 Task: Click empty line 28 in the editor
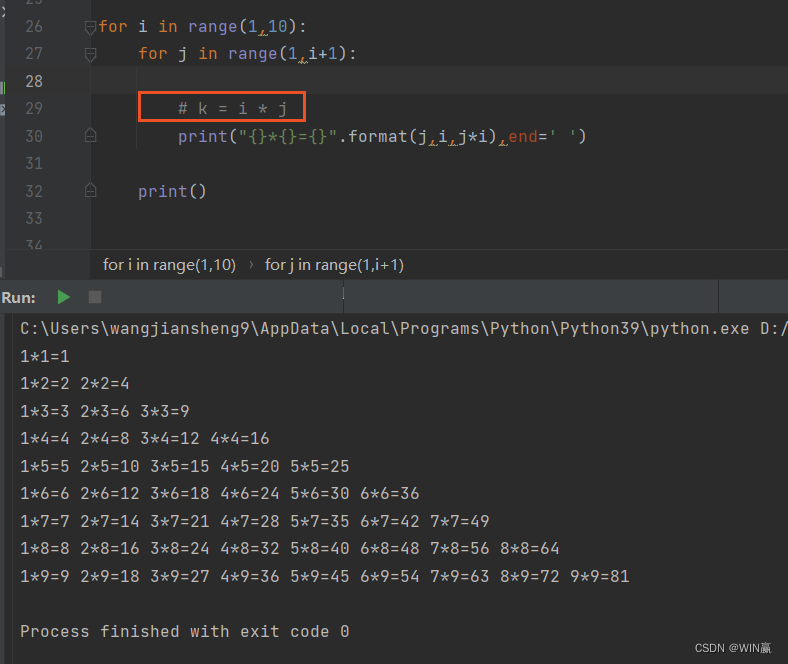437,80
